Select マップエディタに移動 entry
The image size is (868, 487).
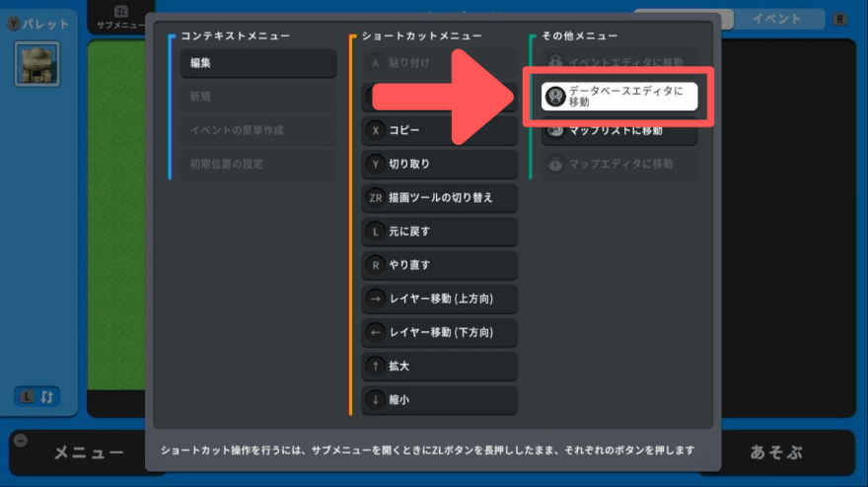point(618,165)
